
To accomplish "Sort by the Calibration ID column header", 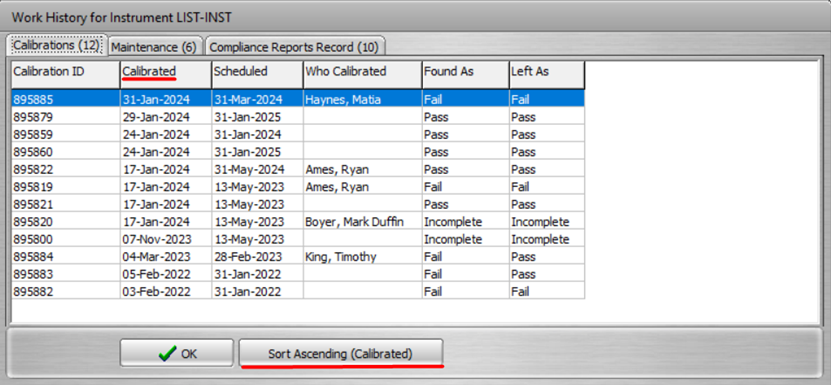I will [x=66, y=75].
